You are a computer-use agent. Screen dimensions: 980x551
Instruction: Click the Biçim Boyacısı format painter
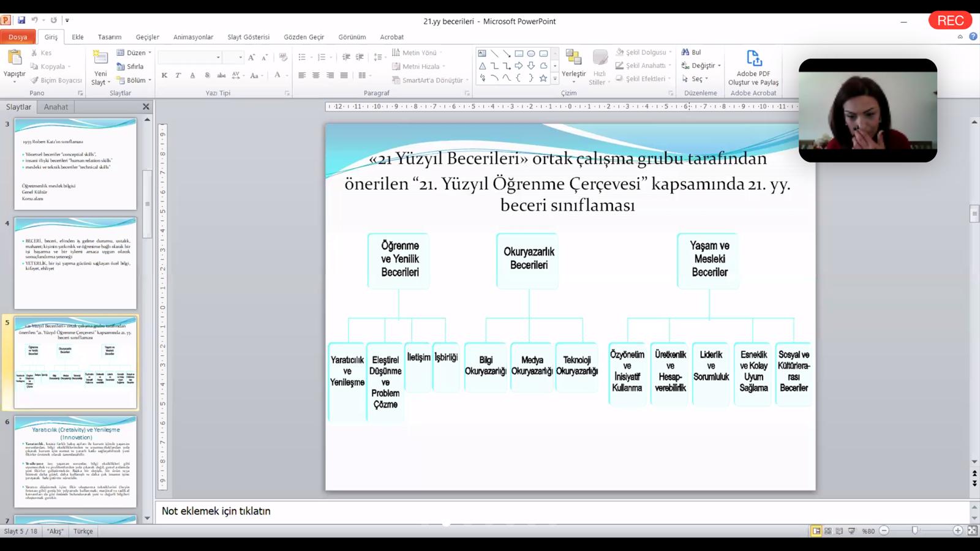(56, 80)
